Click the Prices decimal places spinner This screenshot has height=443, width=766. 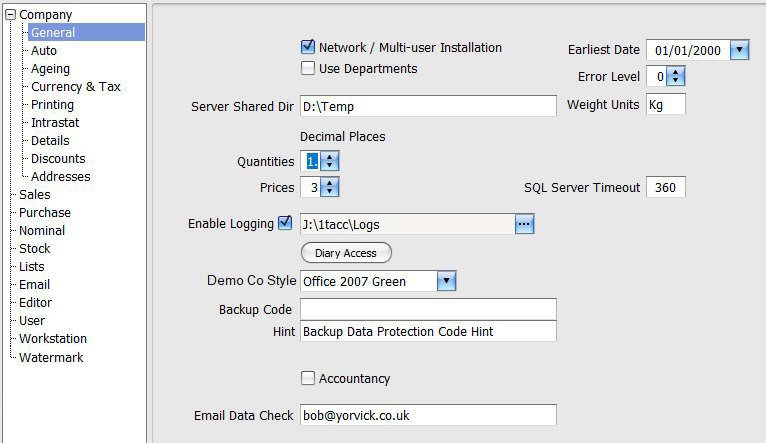pyautogui.click(x=331, y=187)
